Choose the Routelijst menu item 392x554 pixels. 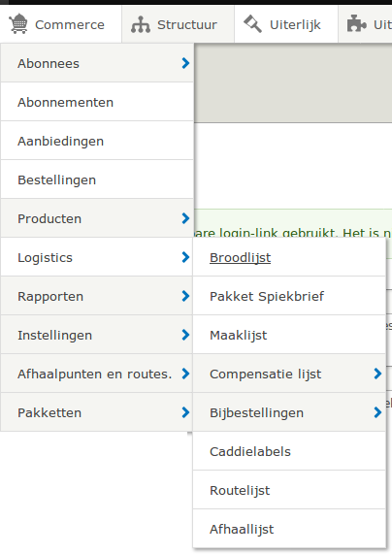289,490
